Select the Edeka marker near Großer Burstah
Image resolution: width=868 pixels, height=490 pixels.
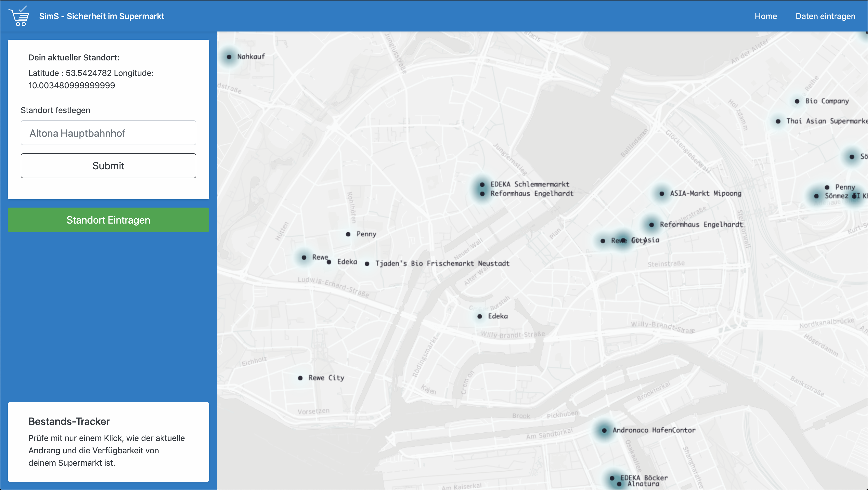point(479,317)
